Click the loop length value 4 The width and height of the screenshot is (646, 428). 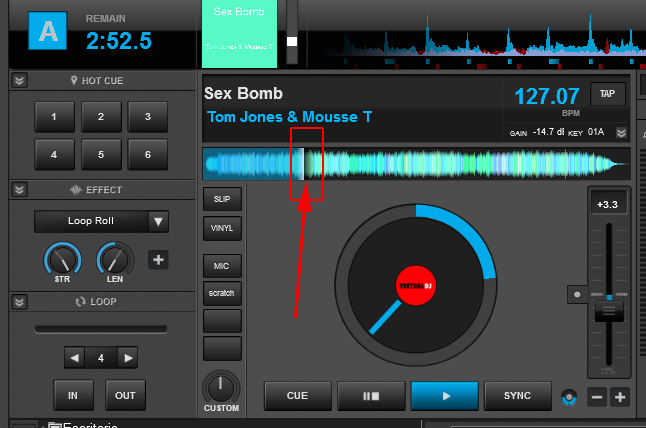(101, 358)
